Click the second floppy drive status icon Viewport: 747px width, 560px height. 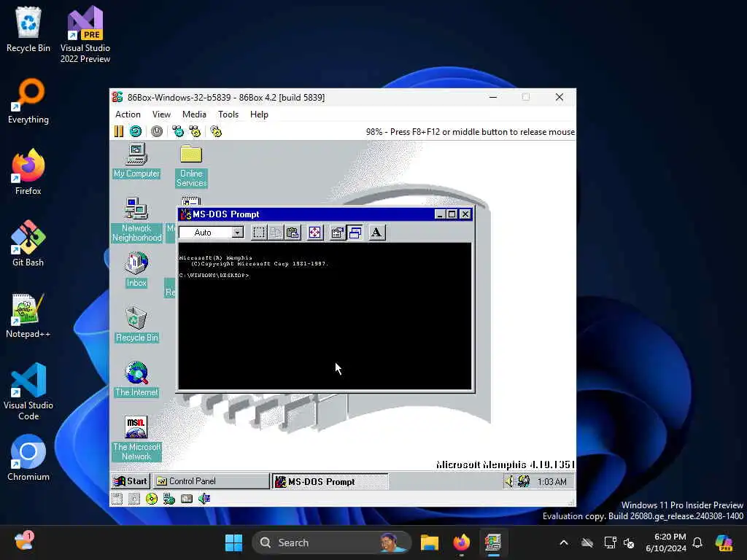(x=134, y=499)
